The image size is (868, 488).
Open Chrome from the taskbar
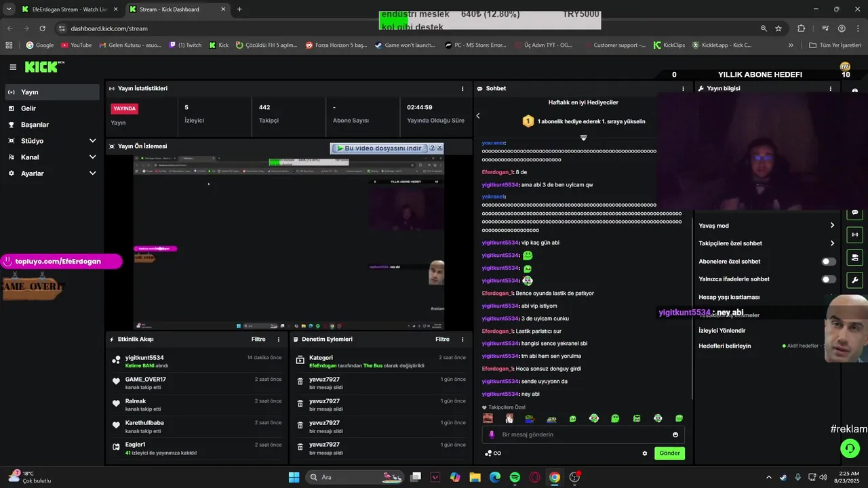click(555, 477)
